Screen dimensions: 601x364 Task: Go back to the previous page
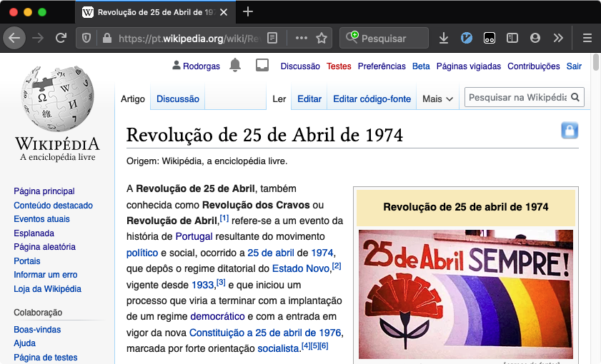coord(14,38)
